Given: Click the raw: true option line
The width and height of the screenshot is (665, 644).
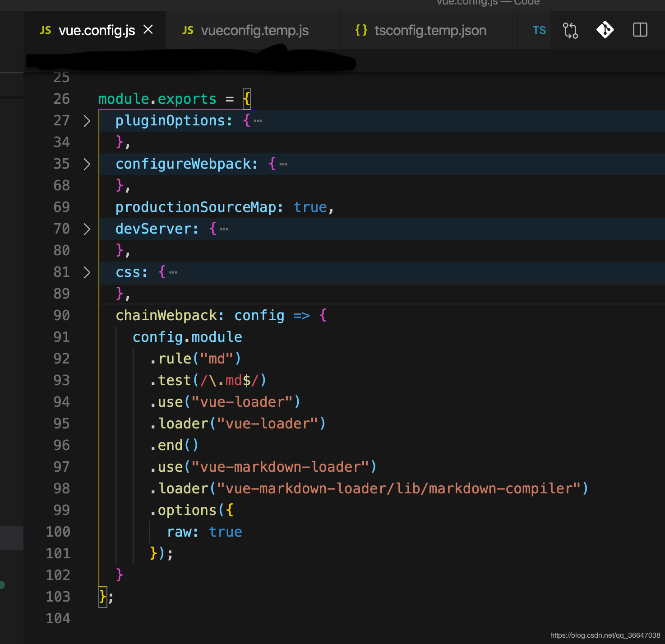Looking at the screenshot, I should pos(204,532).
